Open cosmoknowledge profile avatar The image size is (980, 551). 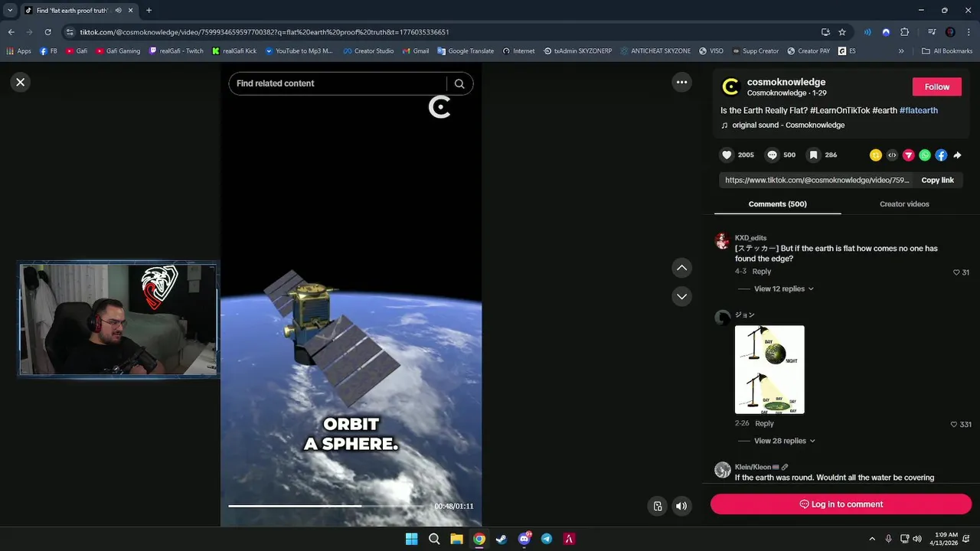[731, 87]
